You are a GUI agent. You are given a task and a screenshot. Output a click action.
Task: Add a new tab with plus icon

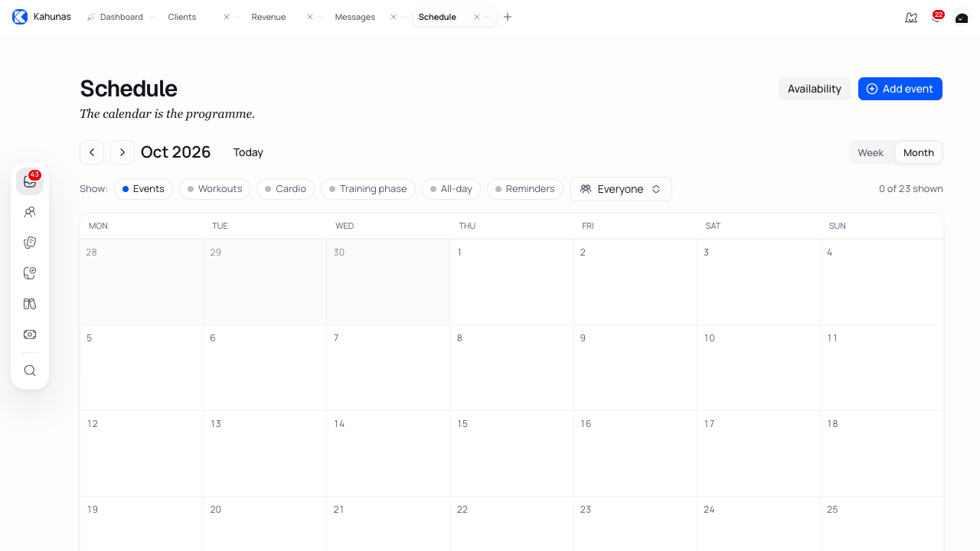pyautogui.click(x=508, y=17)
